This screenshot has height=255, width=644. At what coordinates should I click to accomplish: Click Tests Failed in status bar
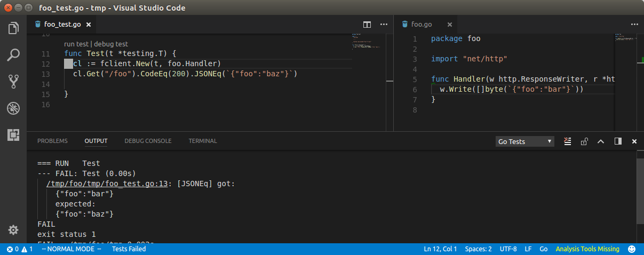[x=129, y=249]
